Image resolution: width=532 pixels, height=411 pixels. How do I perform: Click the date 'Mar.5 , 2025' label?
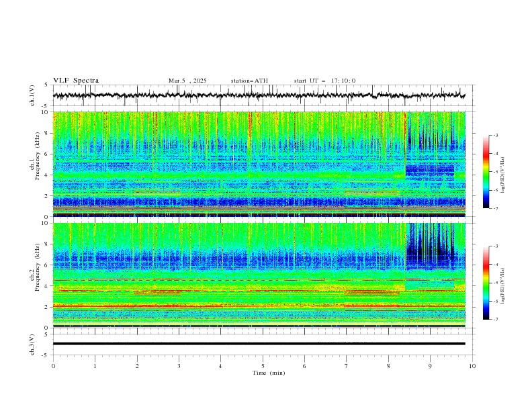pos(187,81)
